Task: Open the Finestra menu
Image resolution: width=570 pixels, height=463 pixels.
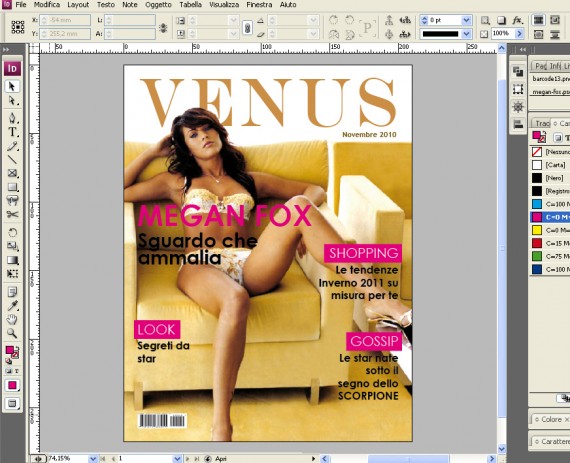Action: pyautogui.click(x=259, y=5)
